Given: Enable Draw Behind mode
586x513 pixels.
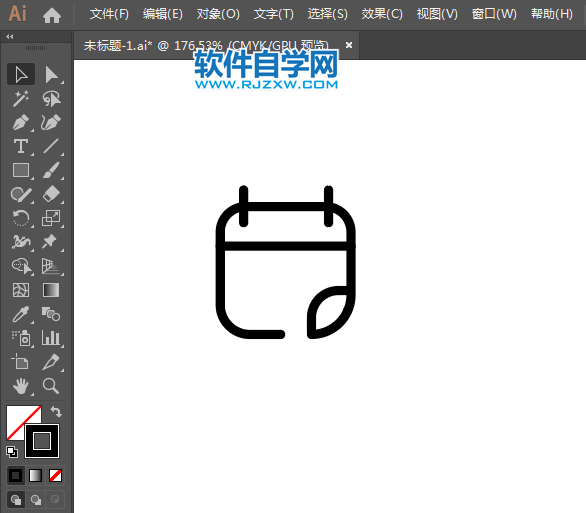Looking at the screenshot, I should tap(36, 500).
